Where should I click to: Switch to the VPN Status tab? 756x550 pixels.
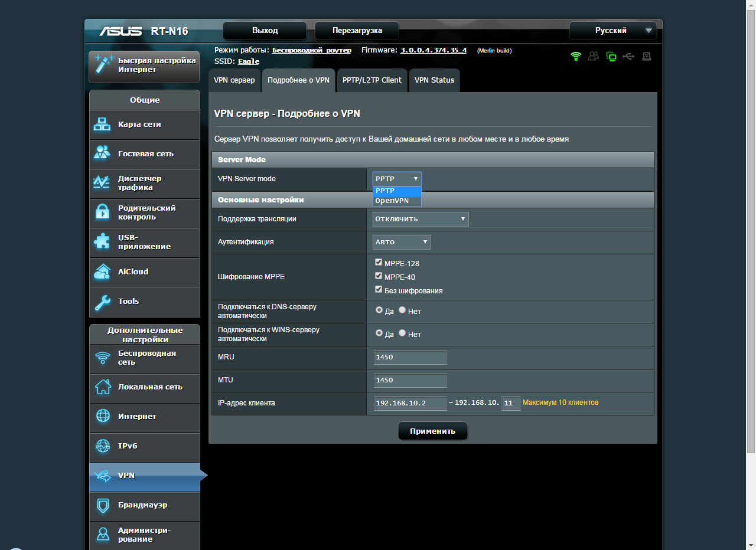(434, 80)
